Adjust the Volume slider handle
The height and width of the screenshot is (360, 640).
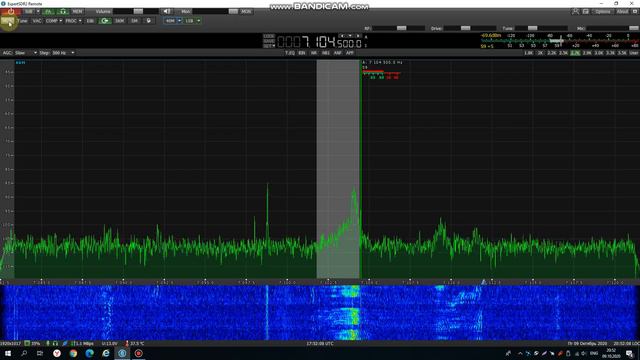coord(138,11)
